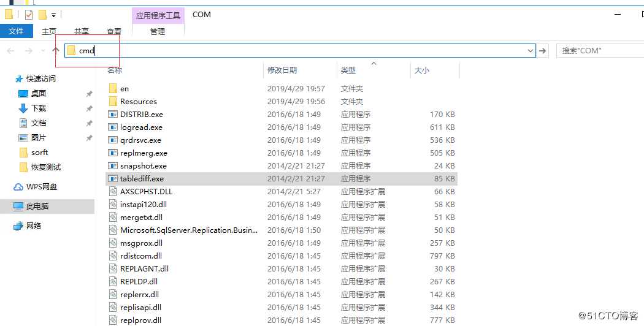Screen dimensions: 644x326
Task: Open 文档 in the navigation pane
Action: pyautogui.click(x=39, y=123)
